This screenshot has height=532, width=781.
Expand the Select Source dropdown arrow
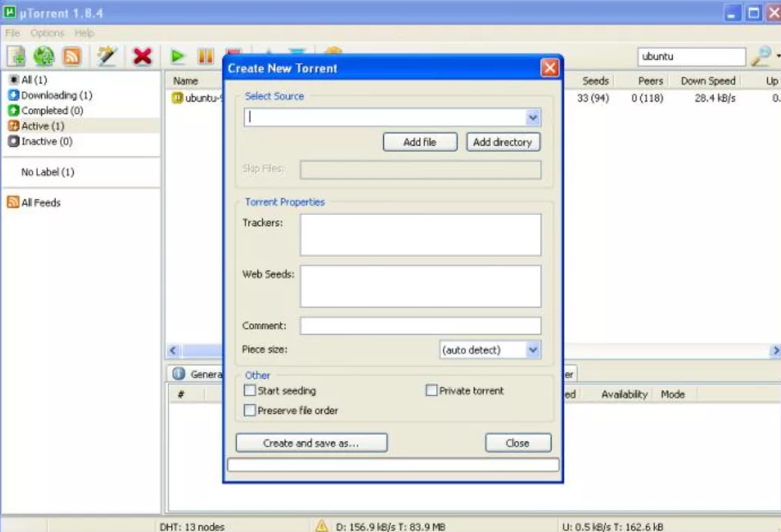532,117
